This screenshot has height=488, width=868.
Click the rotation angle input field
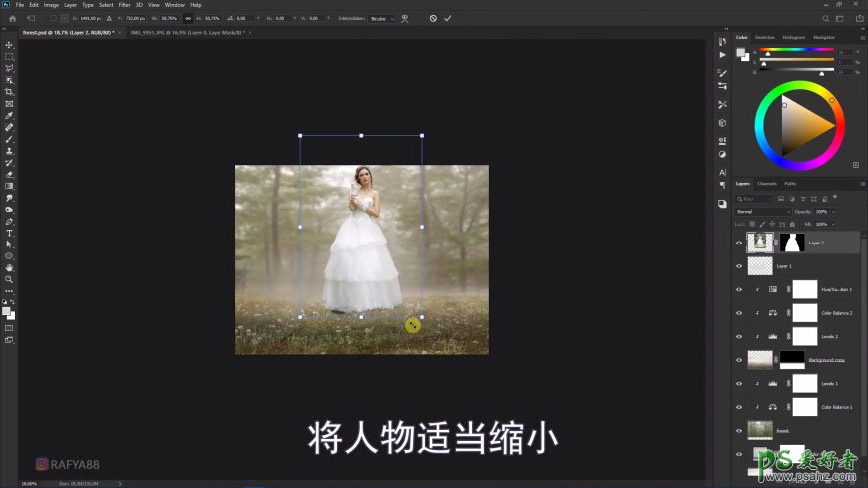point(245,18)
